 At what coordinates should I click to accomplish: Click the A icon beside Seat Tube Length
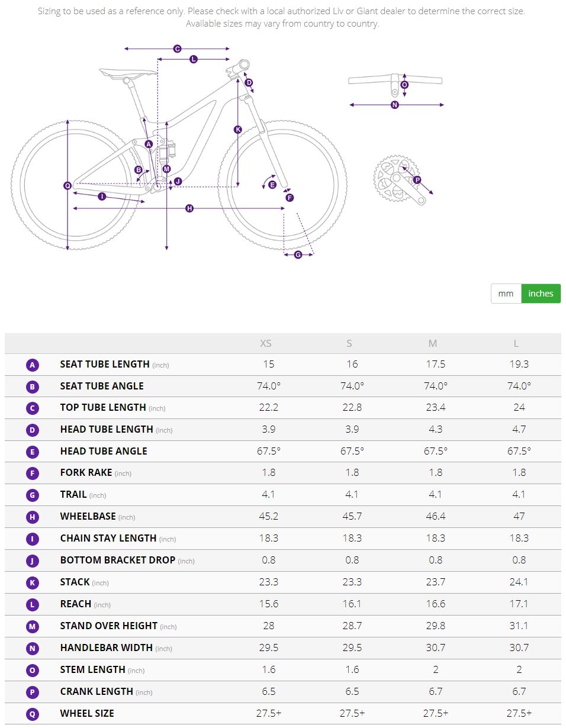tap(33, 365)
